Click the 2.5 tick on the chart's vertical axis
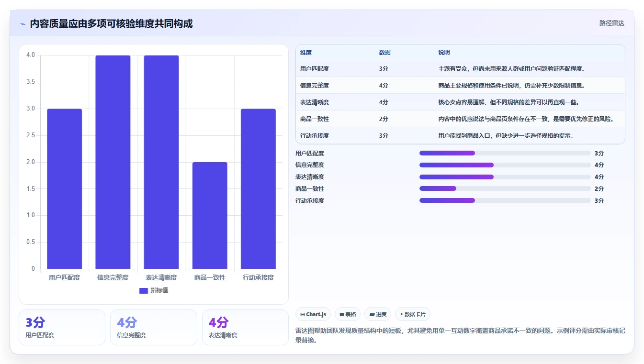Viewport: 644px width, 364px height. (31, 135)
